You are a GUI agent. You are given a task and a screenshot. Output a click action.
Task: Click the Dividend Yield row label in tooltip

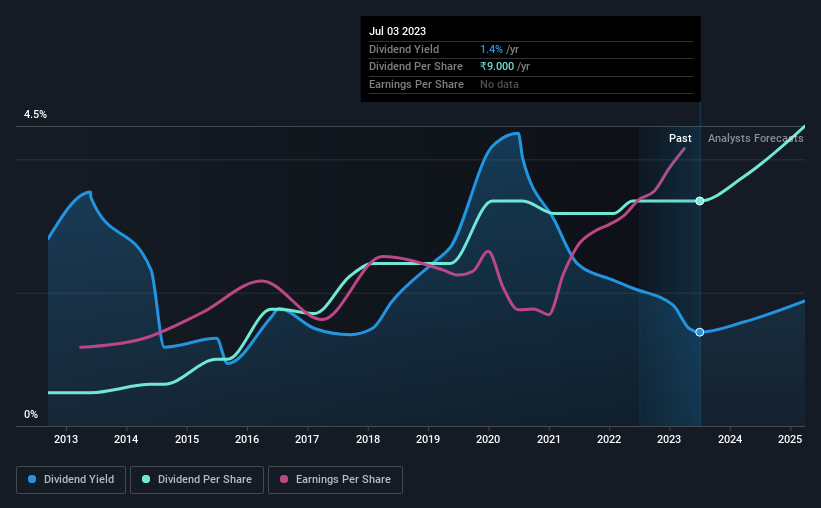tap(404, 49)
